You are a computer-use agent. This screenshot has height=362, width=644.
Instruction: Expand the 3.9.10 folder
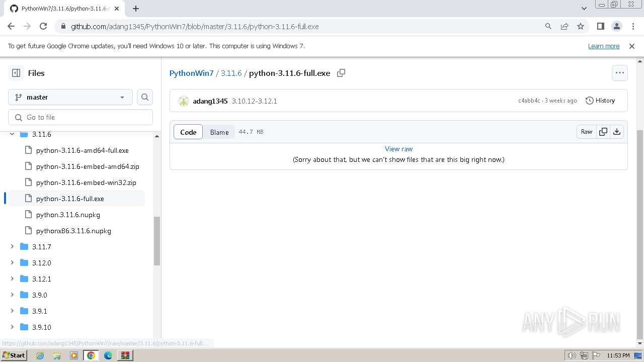tap(12, 327)
